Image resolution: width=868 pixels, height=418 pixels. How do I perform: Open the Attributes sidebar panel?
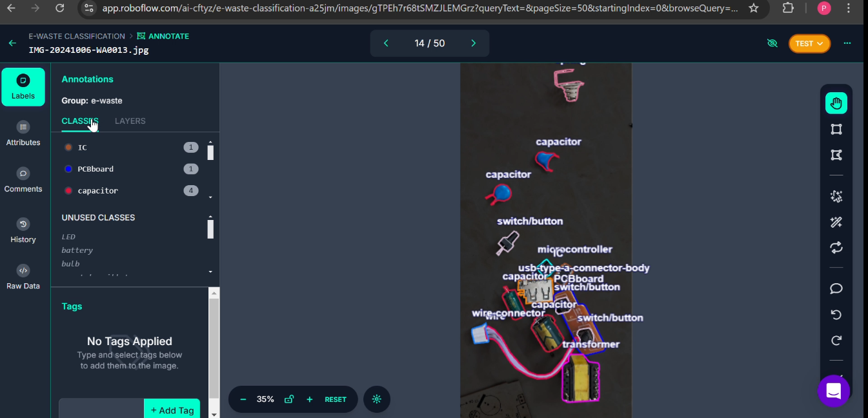pyautogui.click(x=23, y=134)
